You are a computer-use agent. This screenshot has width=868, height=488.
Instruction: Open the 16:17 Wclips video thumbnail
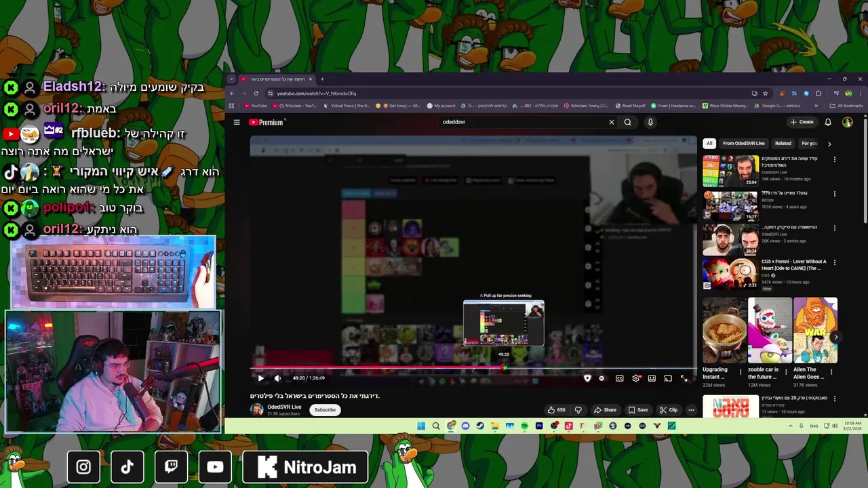coord(730,205)
